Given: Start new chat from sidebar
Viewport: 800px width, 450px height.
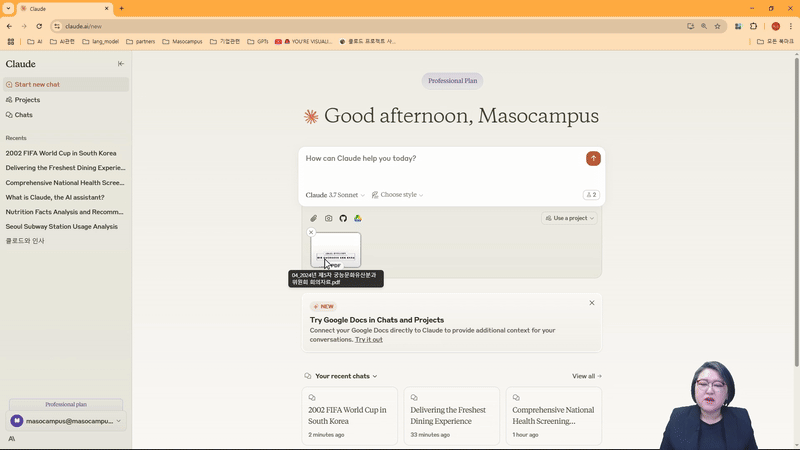Looking at the screenshot, I should point(37,85).
